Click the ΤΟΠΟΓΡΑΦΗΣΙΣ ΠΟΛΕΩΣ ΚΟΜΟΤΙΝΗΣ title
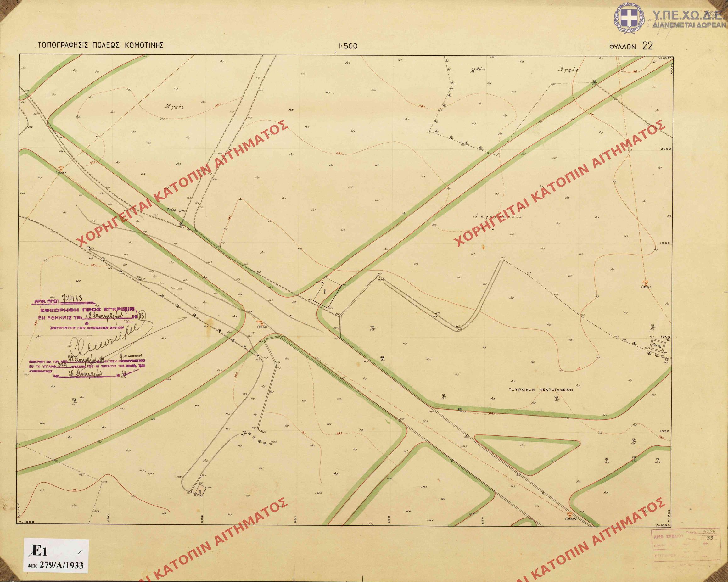The image size is (728, 582). pyautogui.click(x=101, y=45)
